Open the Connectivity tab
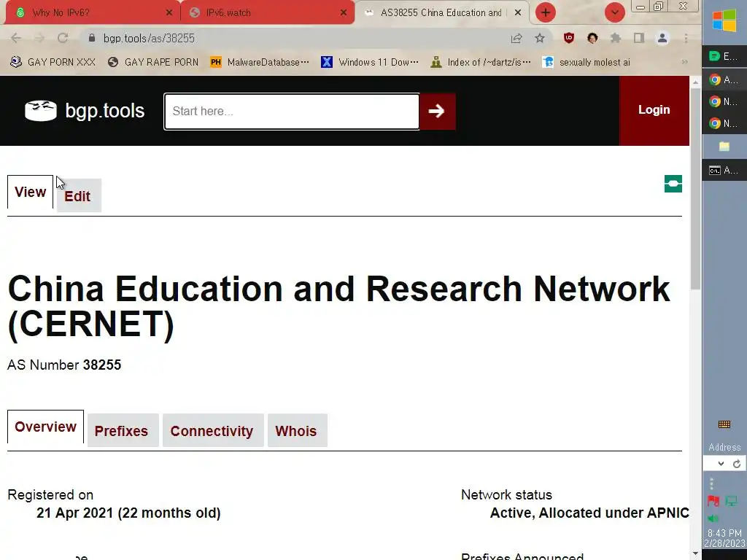 [x=213, y=430]
